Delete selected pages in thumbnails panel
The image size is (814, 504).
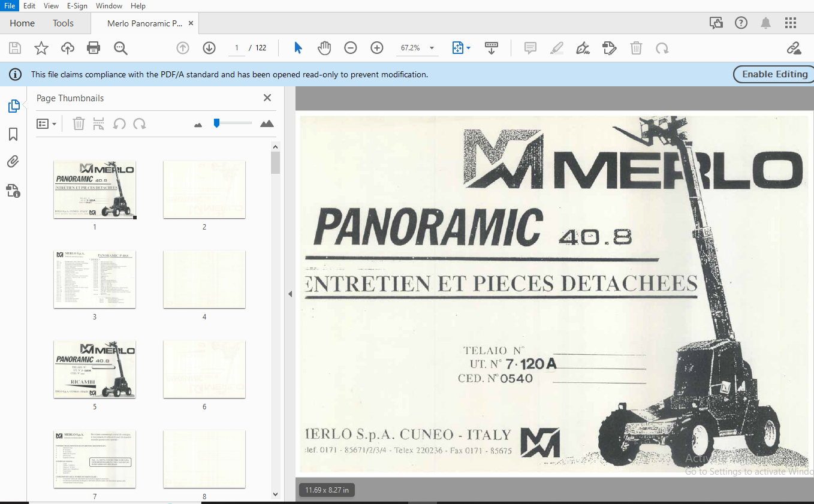79,124
